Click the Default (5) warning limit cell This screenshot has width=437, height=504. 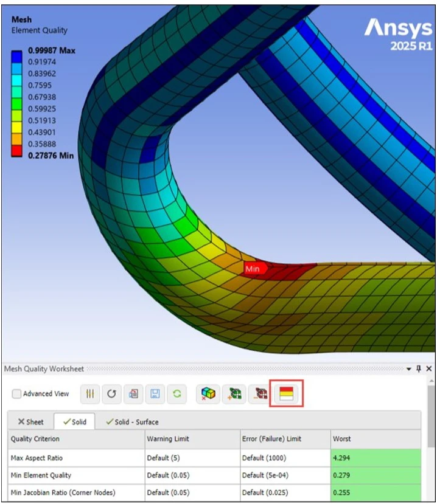(192, 458)
